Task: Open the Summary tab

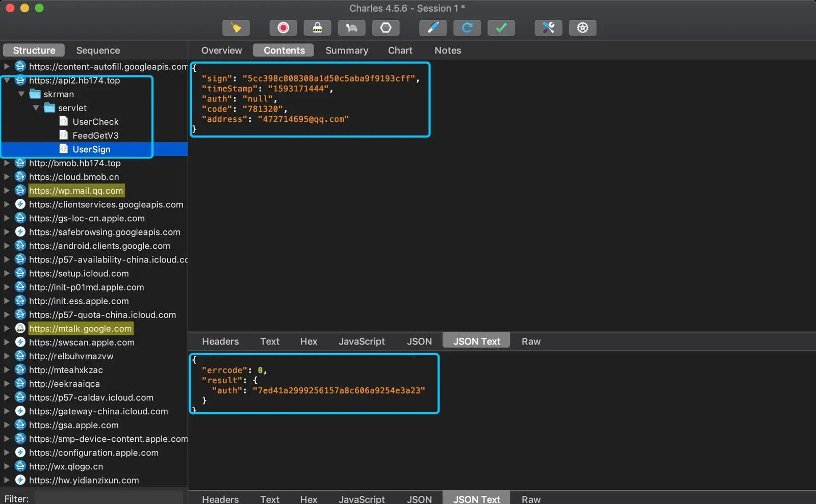Action: point(347,50)
